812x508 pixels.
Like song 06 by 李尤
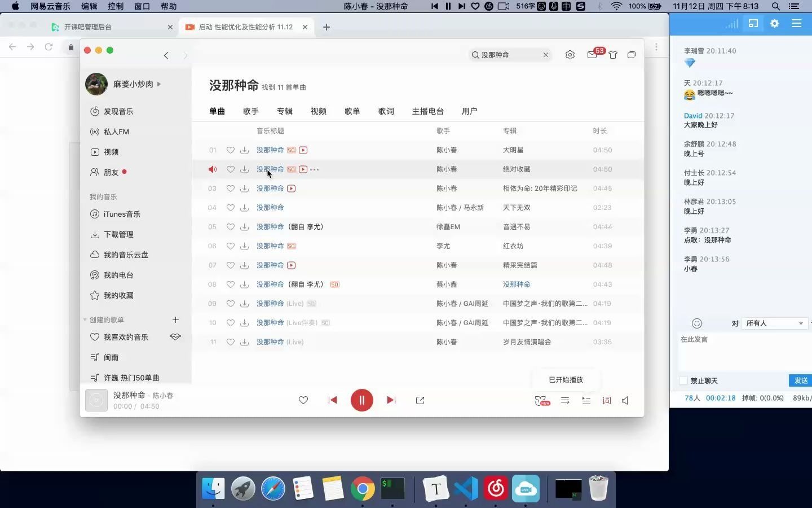pos(231,246)
